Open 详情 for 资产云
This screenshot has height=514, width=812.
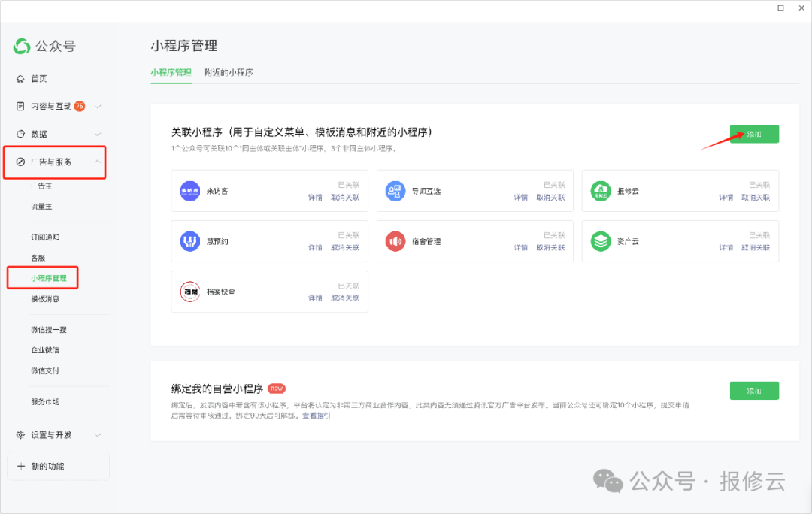coord(726,247)
